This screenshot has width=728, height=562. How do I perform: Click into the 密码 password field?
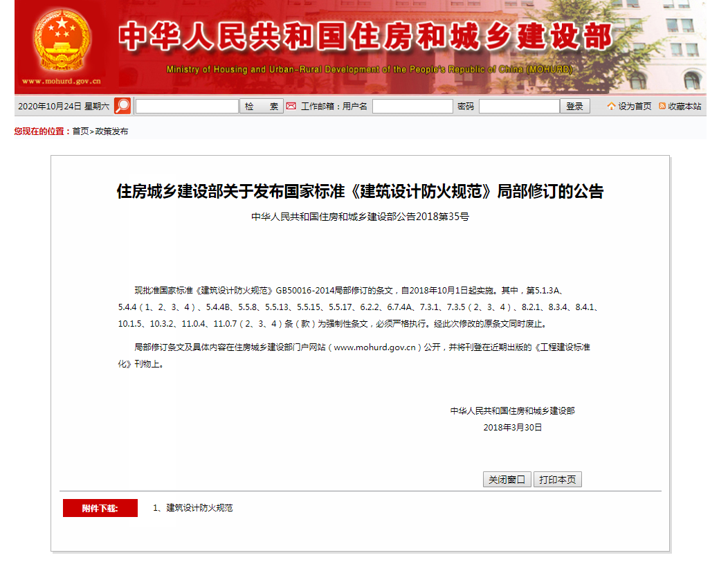click(x=519, y=107)
